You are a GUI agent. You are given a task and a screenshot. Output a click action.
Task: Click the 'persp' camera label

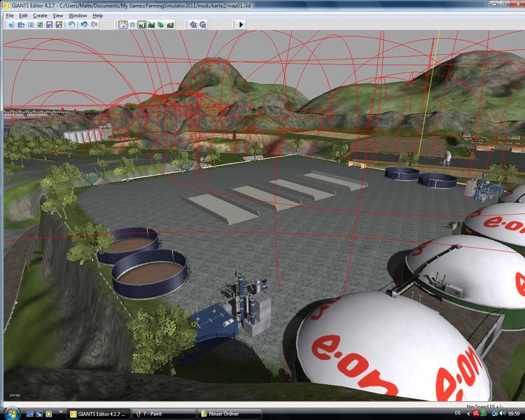[15, 395]
